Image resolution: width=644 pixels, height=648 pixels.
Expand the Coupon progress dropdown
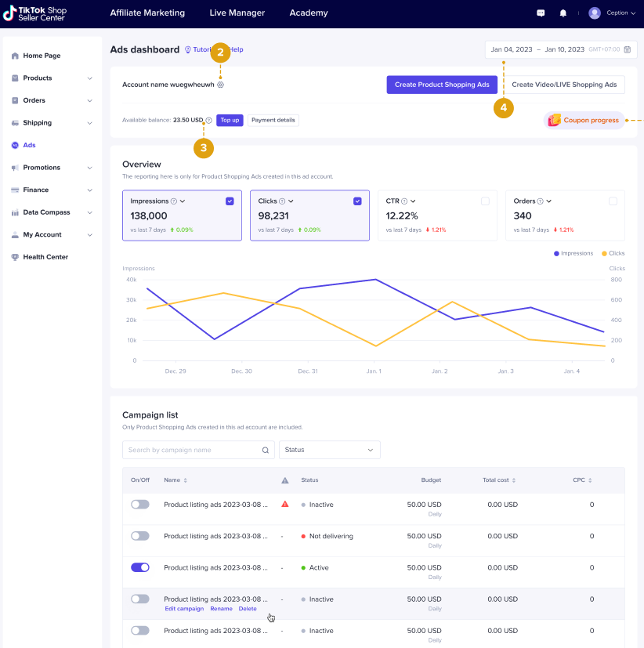point(632,121)
